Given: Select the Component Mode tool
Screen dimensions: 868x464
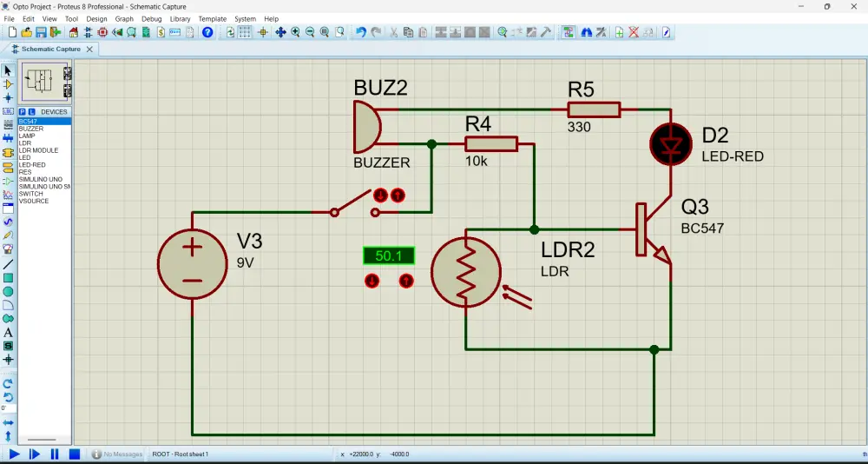Looking at the screenshot, I should 8,84.
